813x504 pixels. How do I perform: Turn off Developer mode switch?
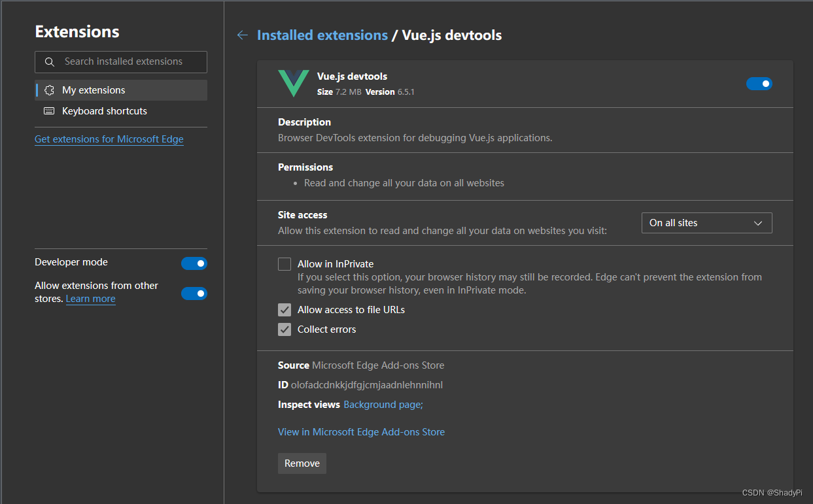coord(194,263)
